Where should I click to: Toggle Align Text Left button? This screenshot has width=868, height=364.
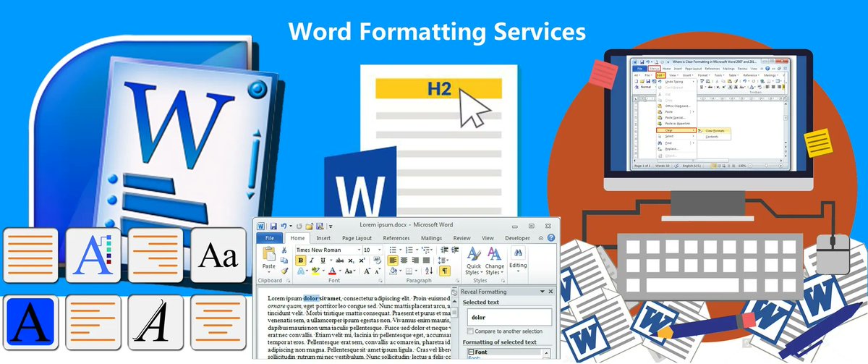coord(393,261)
